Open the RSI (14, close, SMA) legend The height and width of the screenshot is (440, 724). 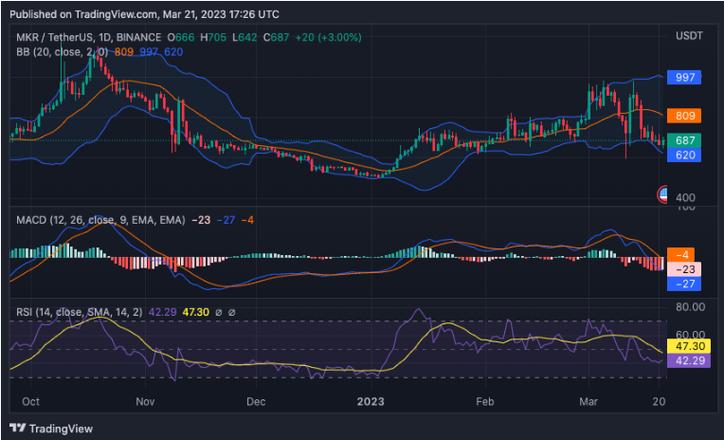(79, 313)
